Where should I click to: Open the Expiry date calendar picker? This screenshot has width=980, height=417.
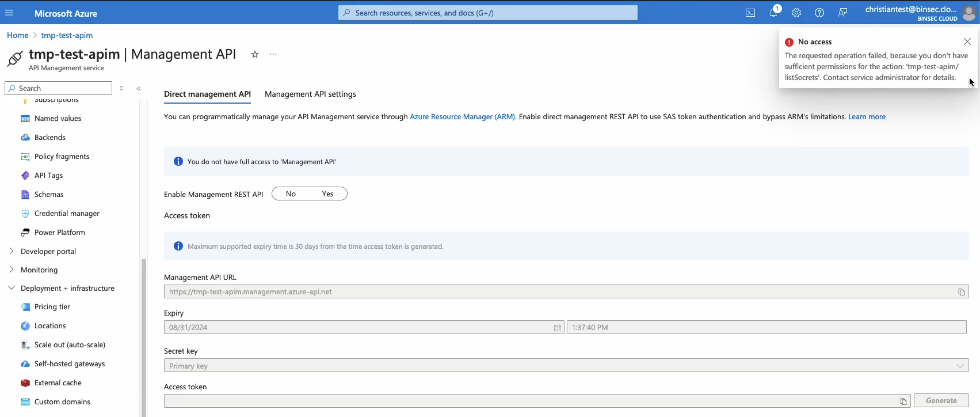pos(557,328)
